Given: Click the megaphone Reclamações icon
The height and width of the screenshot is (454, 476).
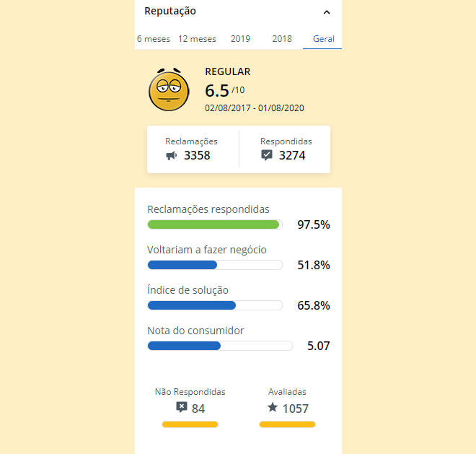Looking at the screenshot, I should click(x=171, y=156).
